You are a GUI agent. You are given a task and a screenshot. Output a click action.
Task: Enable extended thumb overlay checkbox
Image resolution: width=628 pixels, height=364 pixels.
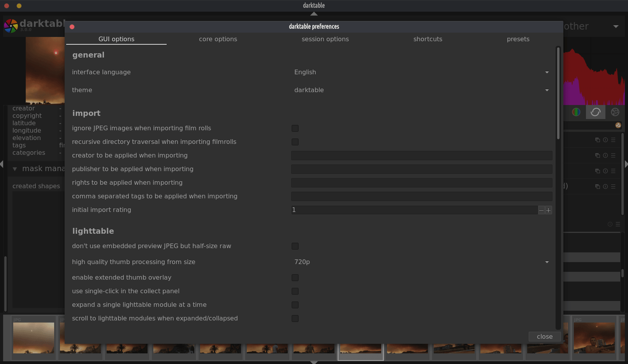[295, 278]
